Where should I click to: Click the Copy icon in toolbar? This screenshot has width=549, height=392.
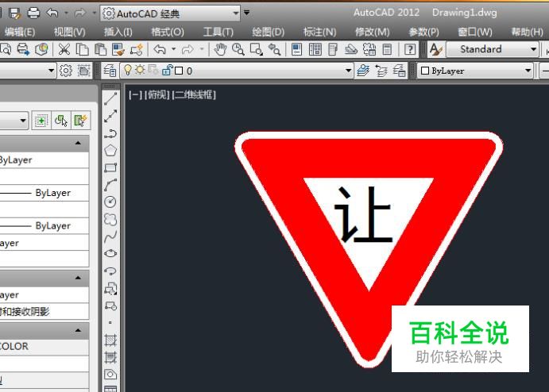83,49
